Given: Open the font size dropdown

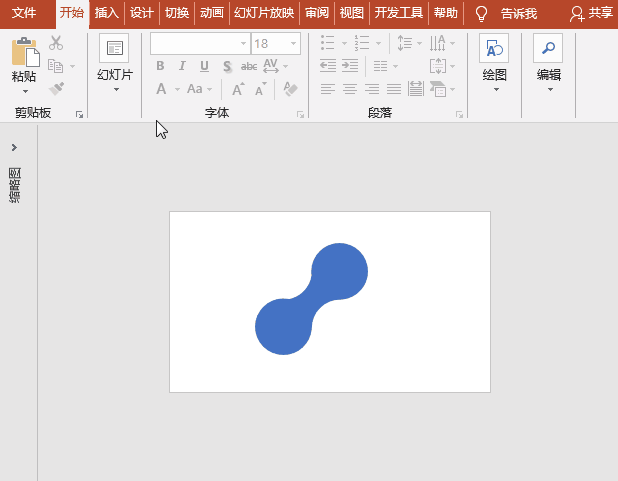Looking at the screenshot, I should tap(293, 44).
